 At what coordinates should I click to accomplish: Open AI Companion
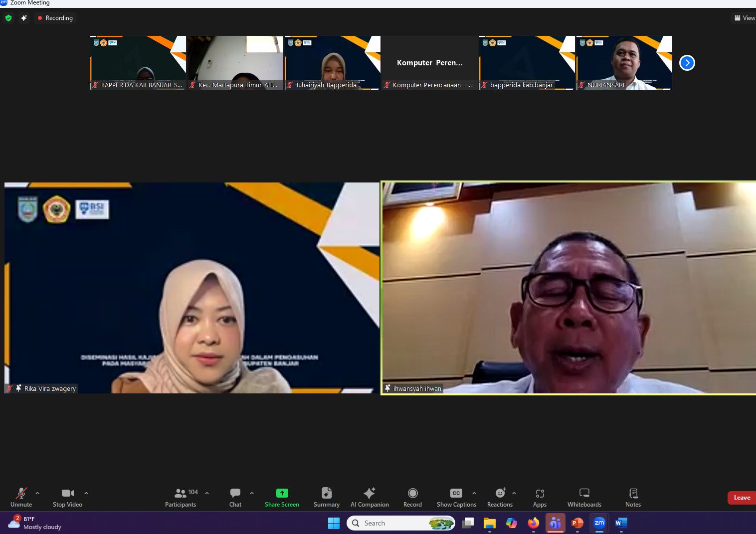pos(370,497)
